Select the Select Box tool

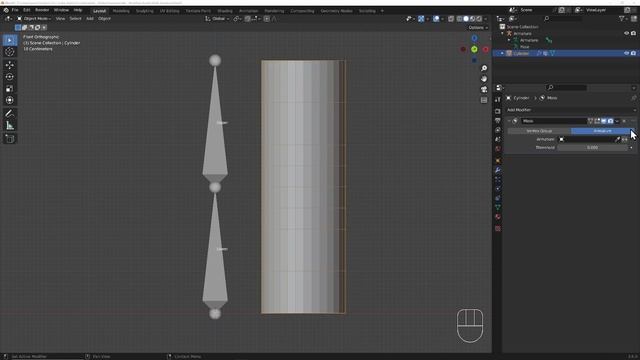10,40
